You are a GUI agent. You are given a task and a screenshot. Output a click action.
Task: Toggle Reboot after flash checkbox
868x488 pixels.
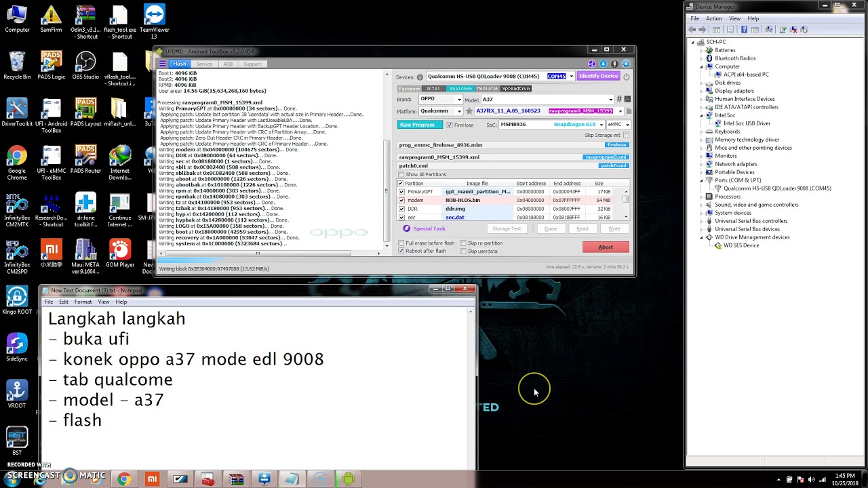click(x=401, y=251)
